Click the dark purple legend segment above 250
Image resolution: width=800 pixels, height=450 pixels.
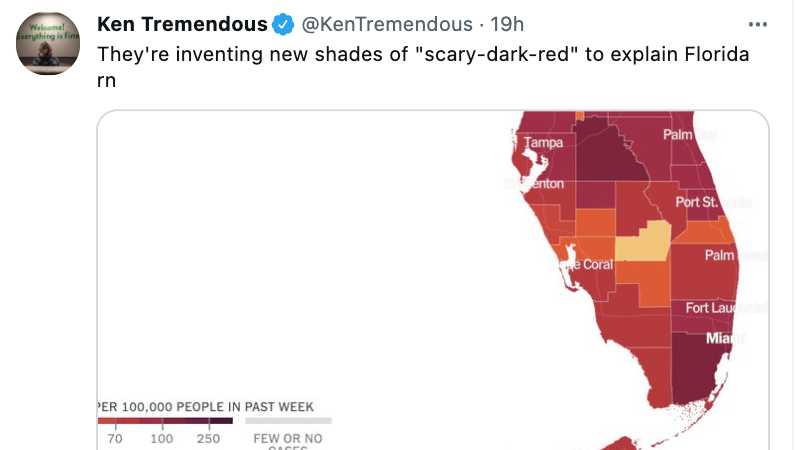(x=221, y=421)
